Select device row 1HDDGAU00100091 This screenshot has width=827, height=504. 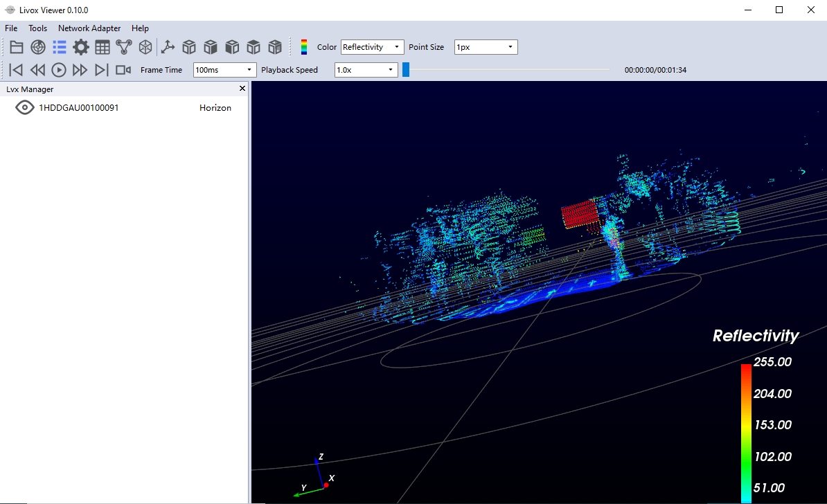[x=125, y=107]
